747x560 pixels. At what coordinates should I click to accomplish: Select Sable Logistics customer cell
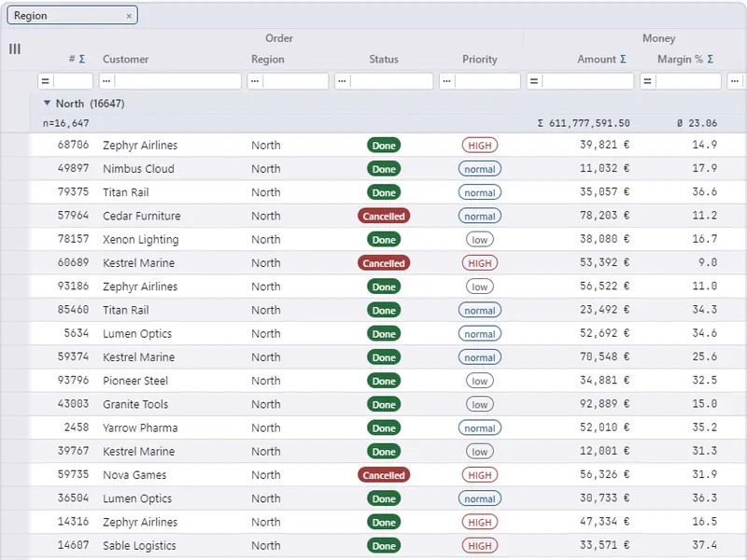pos(139,545)
